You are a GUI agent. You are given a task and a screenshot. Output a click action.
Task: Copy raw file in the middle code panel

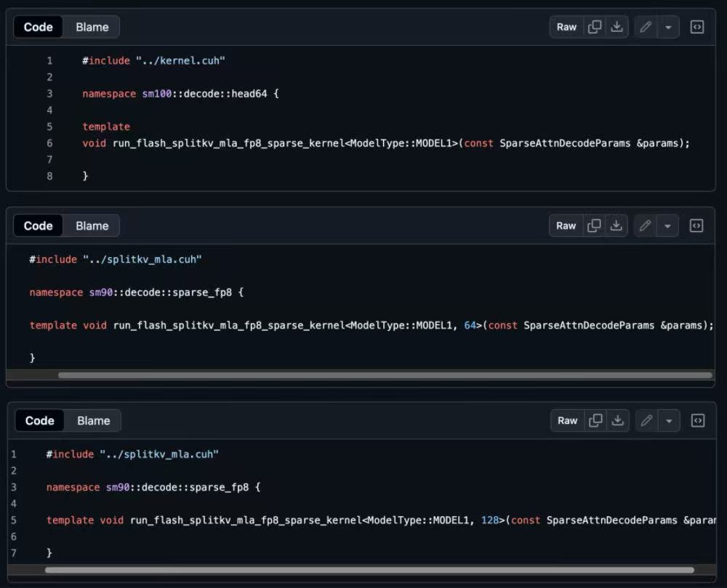(594, 225)
